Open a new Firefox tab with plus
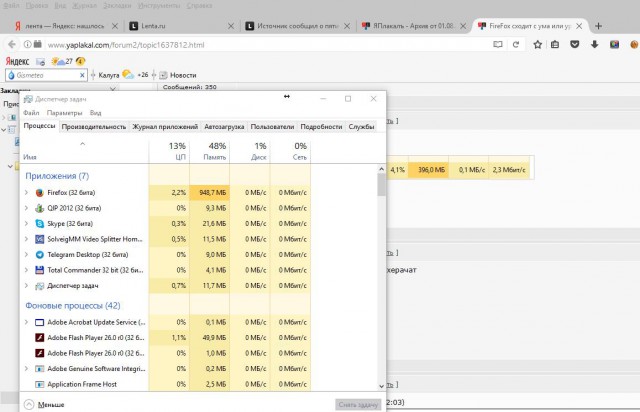640x412 pixels. 598,26
